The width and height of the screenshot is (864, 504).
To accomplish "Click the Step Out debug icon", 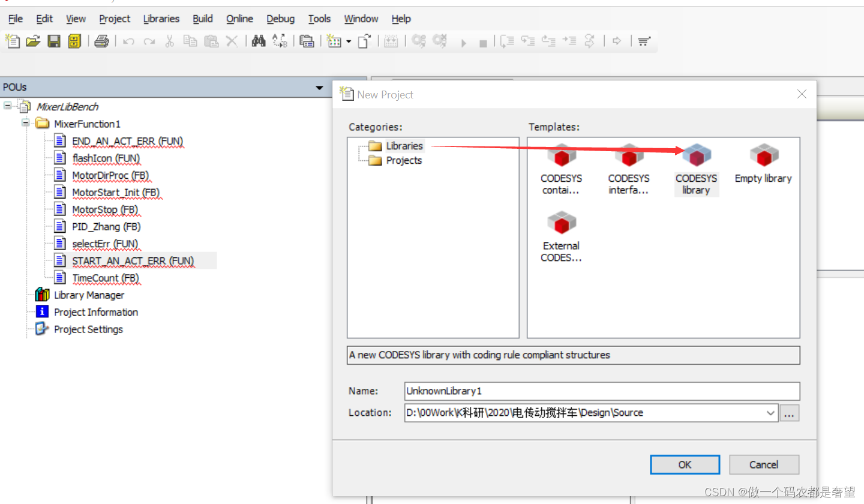I will click(548, 41).
